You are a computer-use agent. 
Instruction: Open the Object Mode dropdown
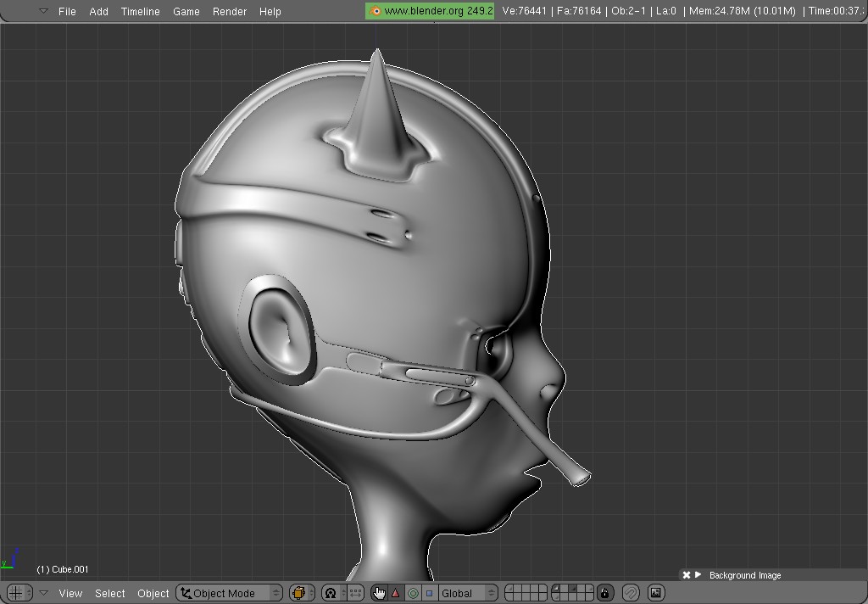click(229, 593)
